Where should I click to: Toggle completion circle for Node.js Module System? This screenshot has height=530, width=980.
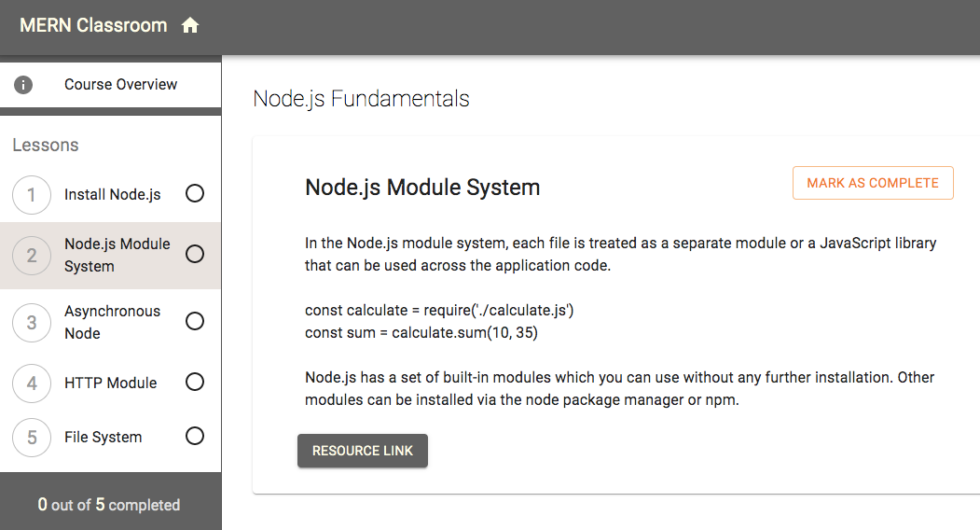tap(195, 255)
